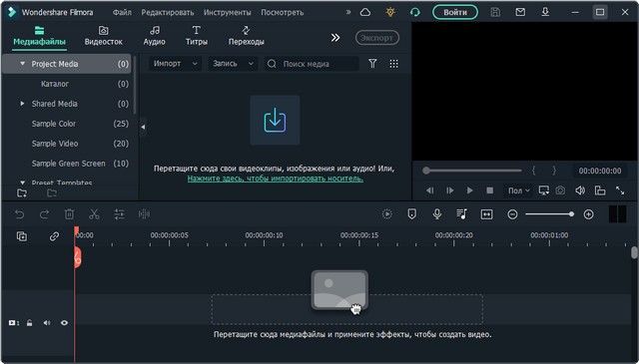The image size is (639, 364).
Task: Open the audio mixer icon
Action: pyautogui.click(x=461, y=214)
